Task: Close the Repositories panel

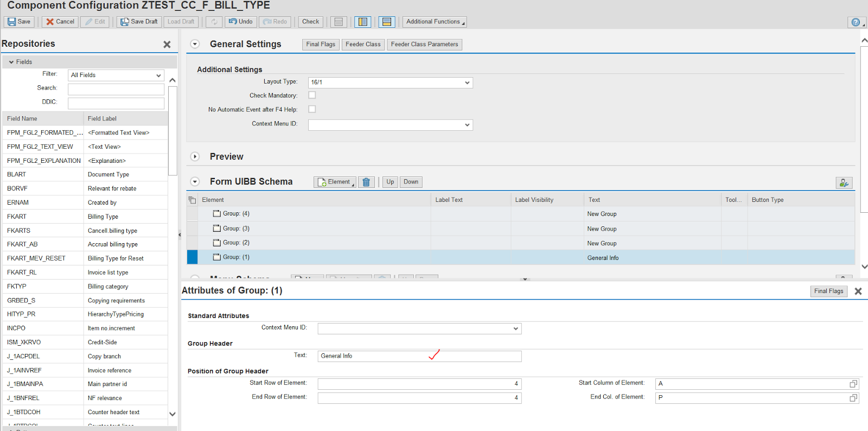Action: 167,45
